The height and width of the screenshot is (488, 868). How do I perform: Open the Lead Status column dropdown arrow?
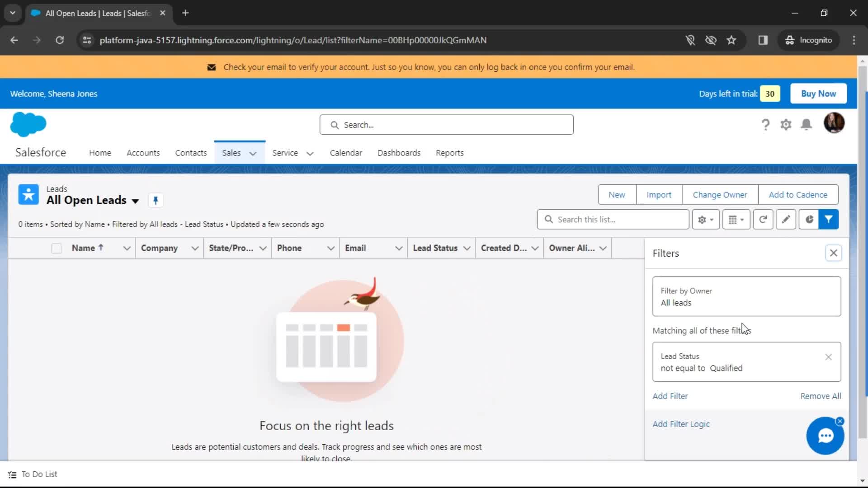467,249
